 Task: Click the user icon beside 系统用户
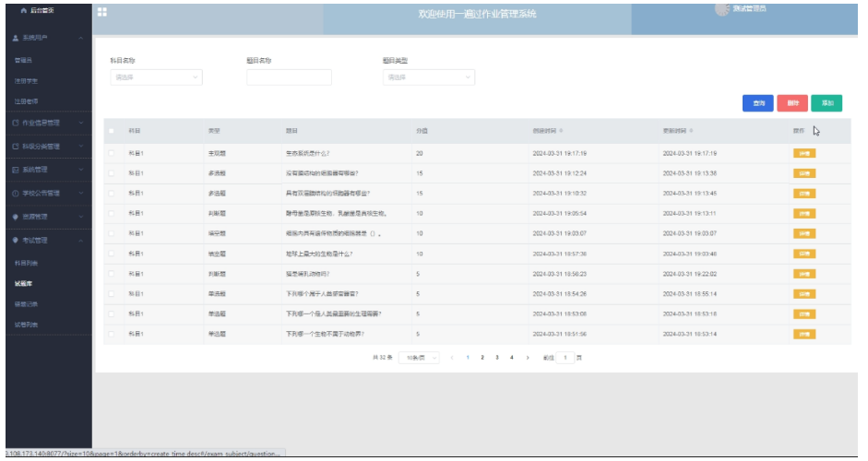point(16,38)
